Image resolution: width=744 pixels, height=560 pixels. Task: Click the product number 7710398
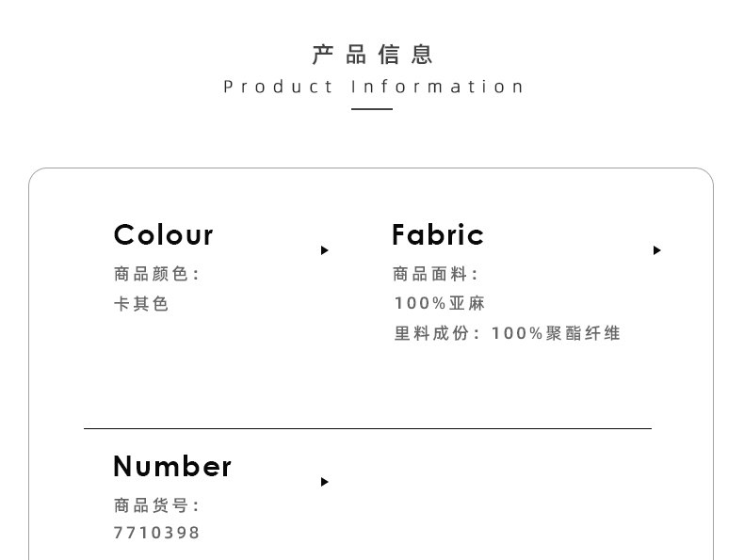point(156,533)
